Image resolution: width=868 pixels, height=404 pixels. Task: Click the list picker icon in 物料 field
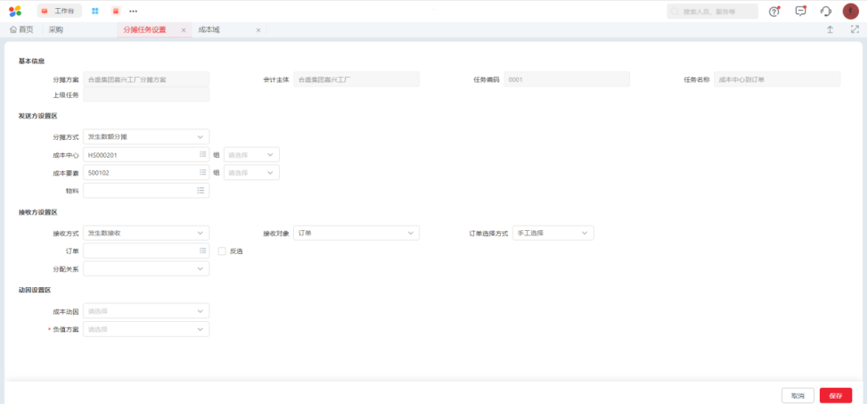click(x=201, y=191)
